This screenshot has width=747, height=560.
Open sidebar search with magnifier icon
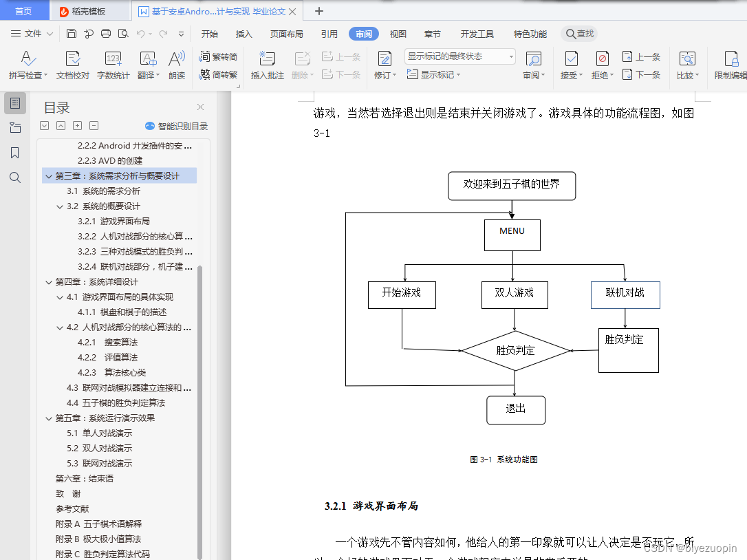[x=15, y=177]
